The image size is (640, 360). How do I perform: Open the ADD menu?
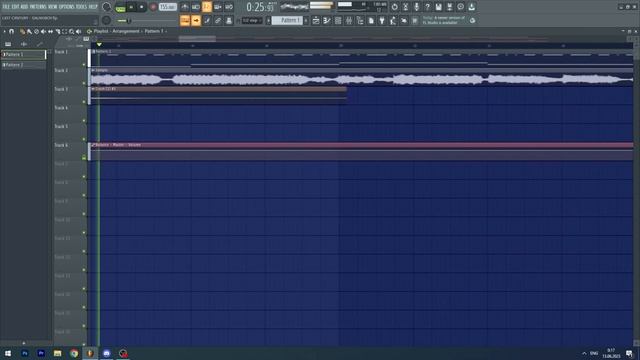24,7
